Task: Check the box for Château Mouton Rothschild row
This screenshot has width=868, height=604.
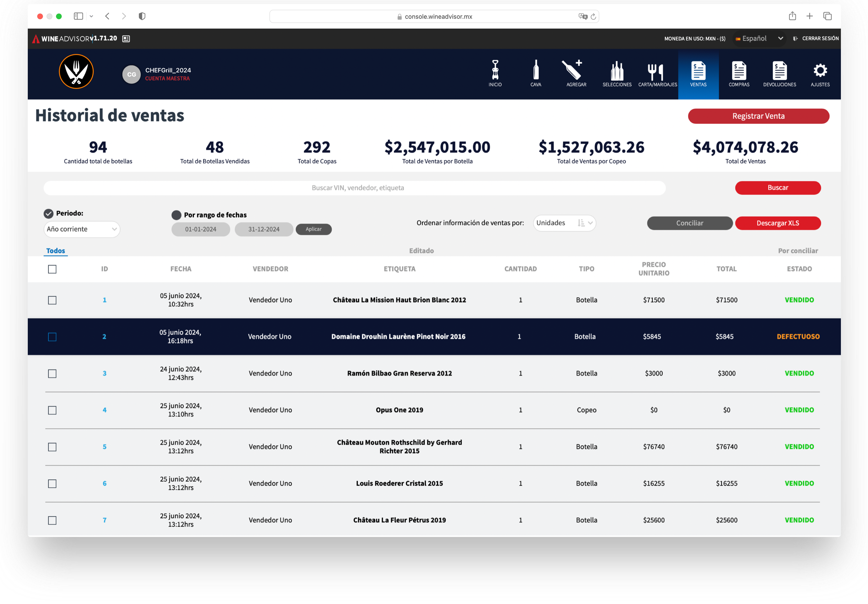Action: [52, 447]
